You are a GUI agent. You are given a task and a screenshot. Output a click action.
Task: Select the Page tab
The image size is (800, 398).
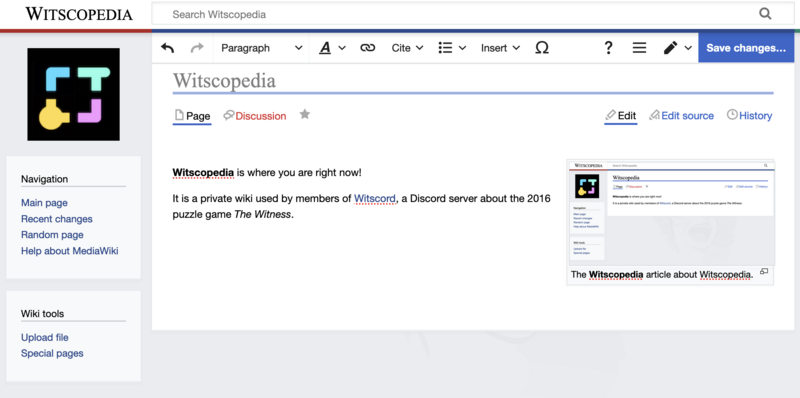[x=192, y=116]
